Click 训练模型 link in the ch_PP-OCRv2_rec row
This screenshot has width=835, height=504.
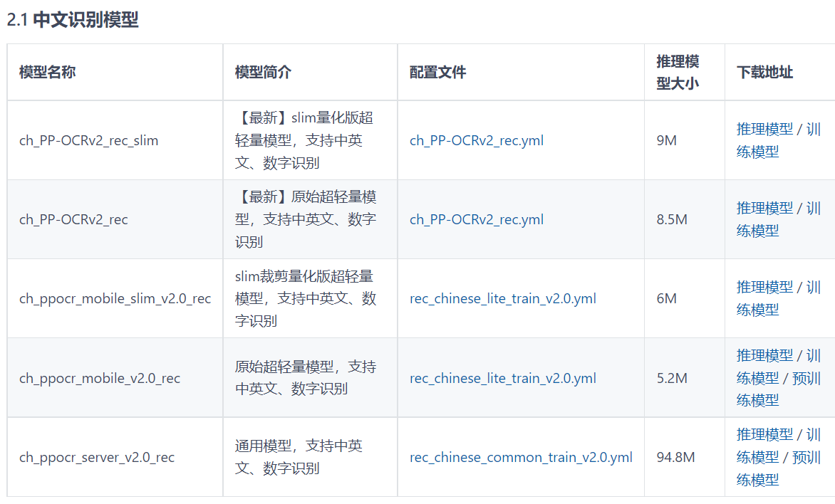tap(757, 231)
